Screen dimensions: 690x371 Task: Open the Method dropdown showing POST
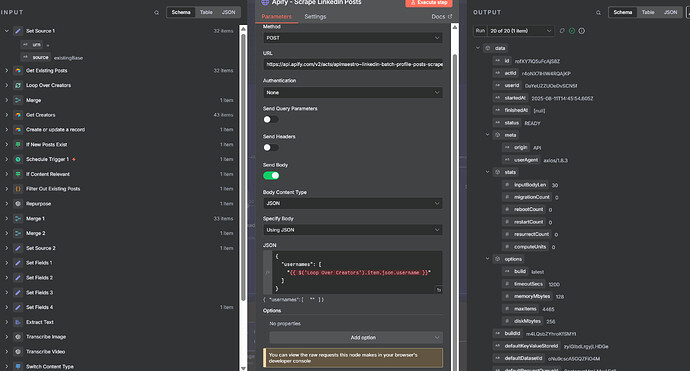tap(352, 38)
